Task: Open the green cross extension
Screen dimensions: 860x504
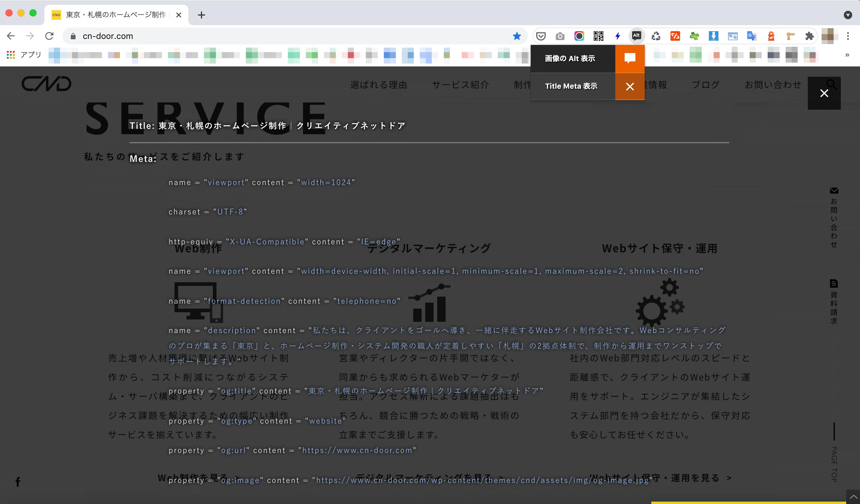Action: pos(694,36)
